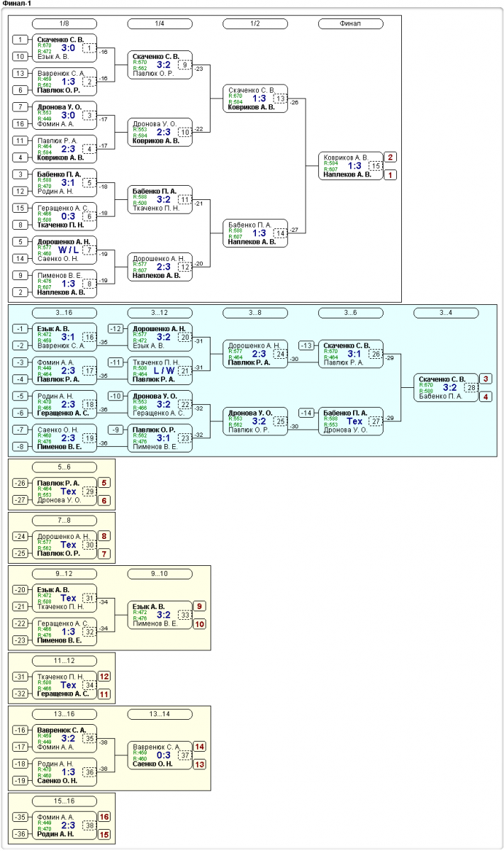Select dashed match number 15 box
The width and height of the screenshot is (504, 851).
pyautogui.click(x=375, y=165)
